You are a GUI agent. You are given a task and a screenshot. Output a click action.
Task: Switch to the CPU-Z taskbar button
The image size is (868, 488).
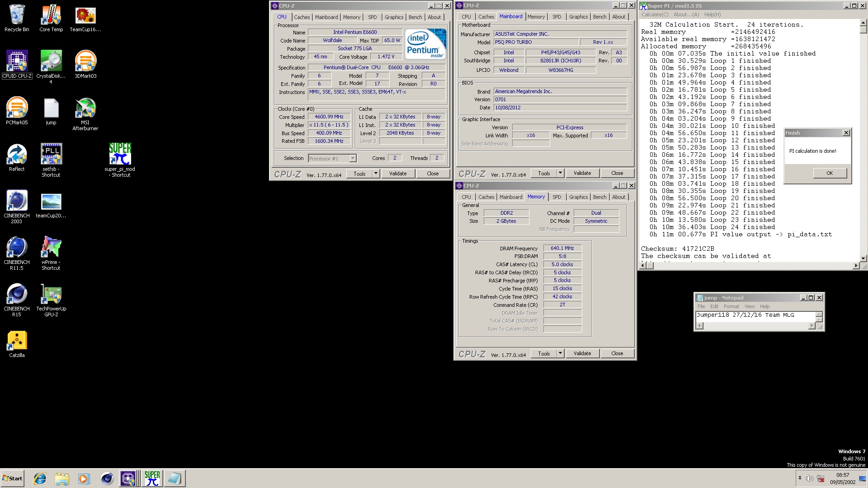click(129, 479)
